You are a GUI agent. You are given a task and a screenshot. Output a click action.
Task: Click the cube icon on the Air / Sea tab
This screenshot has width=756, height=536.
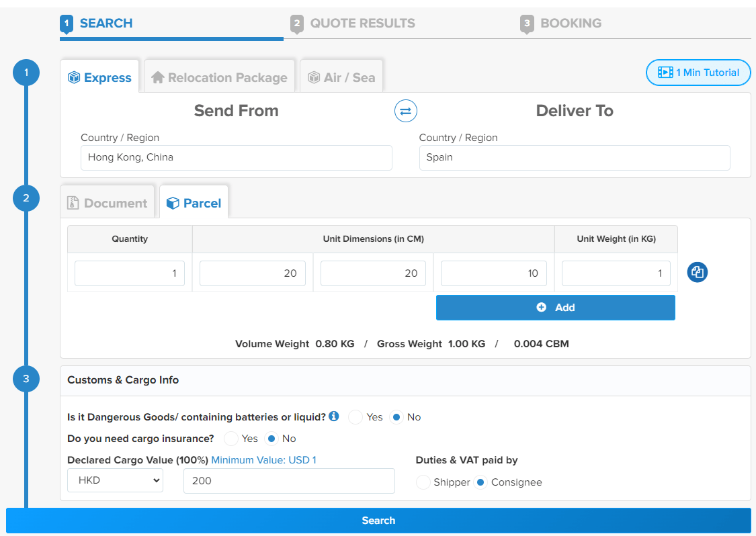[x=313, y=77]
